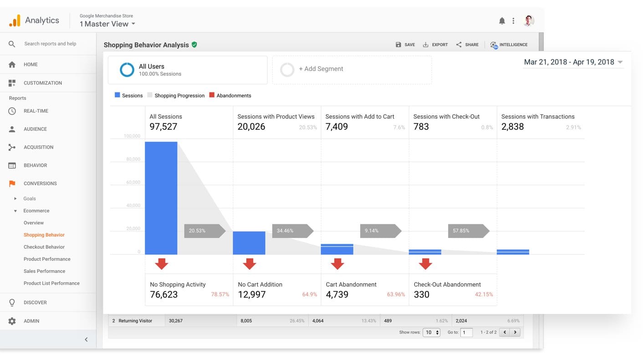Open the Discover section icon
The image size is (643, 364).
(x=13, y=302)
